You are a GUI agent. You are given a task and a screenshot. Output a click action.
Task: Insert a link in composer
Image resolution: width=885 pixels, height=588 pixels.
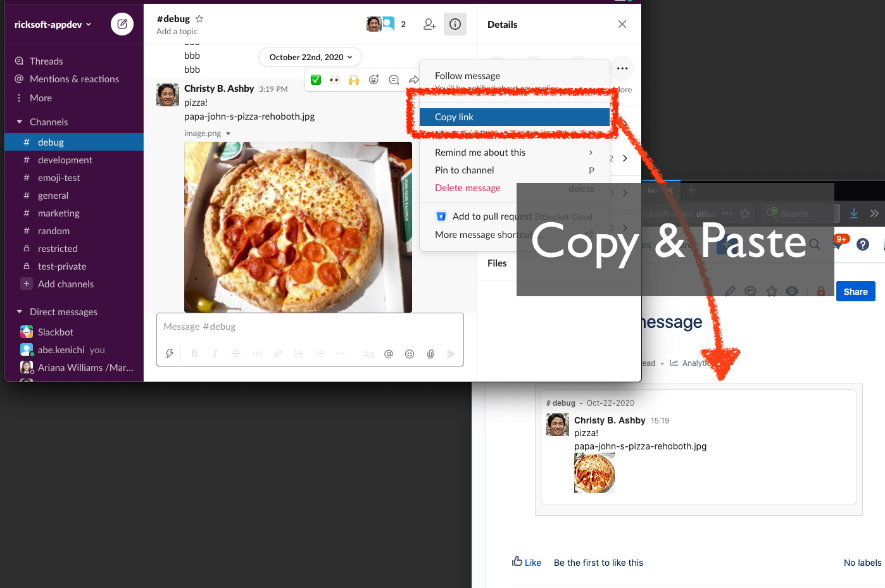[x=278, y=354]
